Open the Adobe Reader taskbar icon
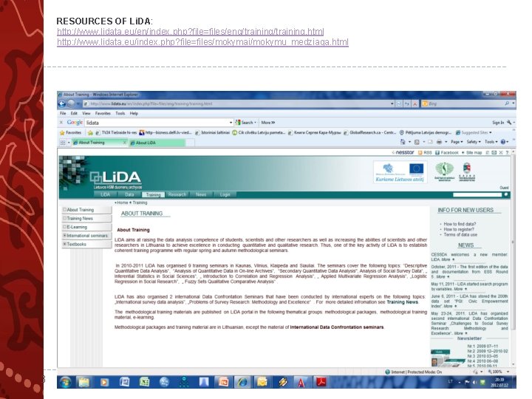532x399 pixels. 321,383
